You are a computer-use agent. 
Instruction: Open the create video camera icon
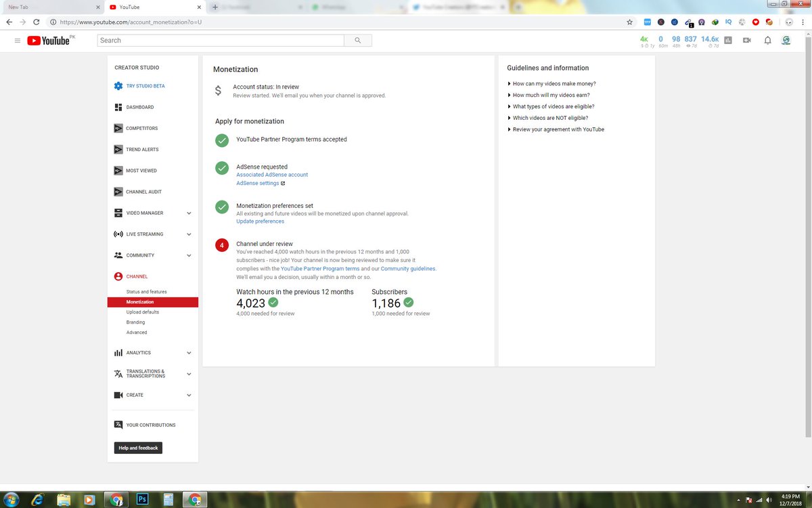(x=747, y=41)
